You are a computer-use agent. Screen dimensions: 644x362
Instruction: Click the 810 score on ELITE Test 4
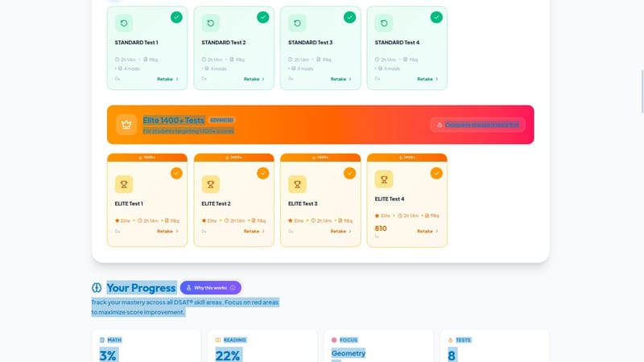[381, 228]
